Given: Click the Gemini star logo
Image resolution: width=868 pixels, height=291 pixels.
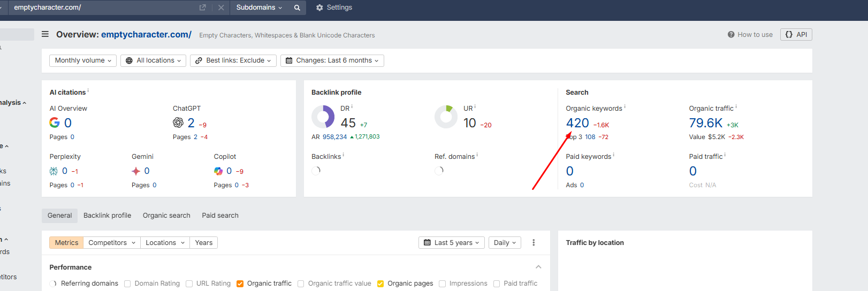Looking at the screenshot, I should tap(136, 171).
